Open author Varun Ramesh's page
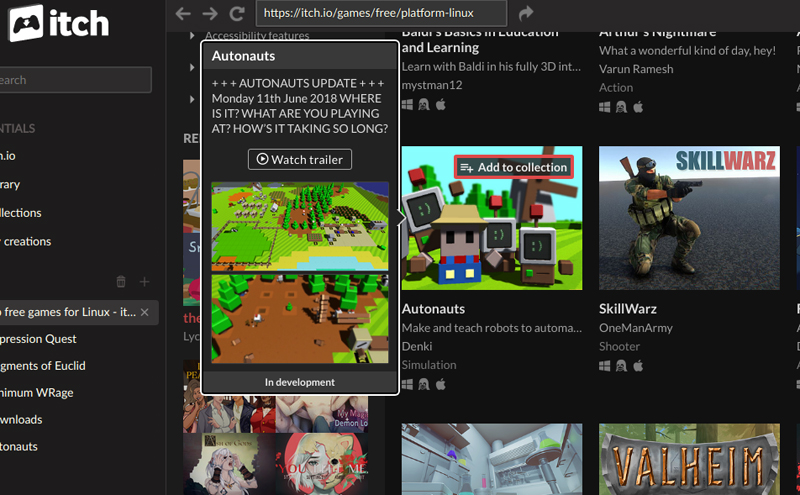 click(636, 69)
